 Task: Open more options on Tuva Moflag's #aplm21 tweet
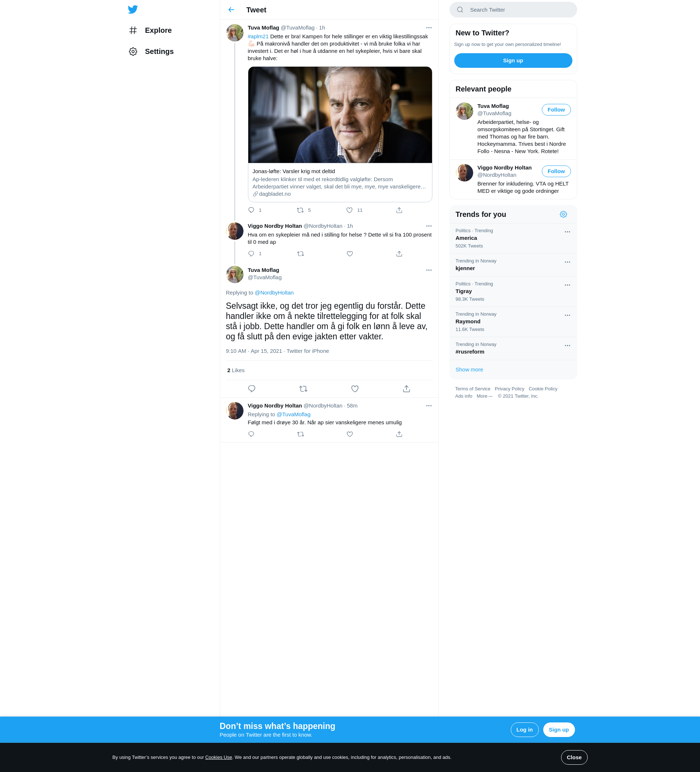pyautogui.click(x=428, y=28)
